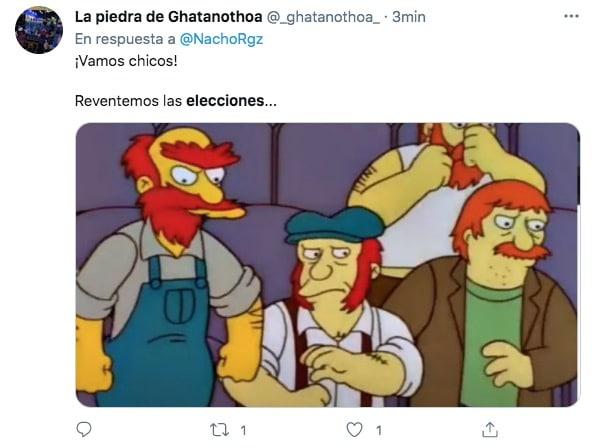Open the three-dot more options menu

click(571, 16)
